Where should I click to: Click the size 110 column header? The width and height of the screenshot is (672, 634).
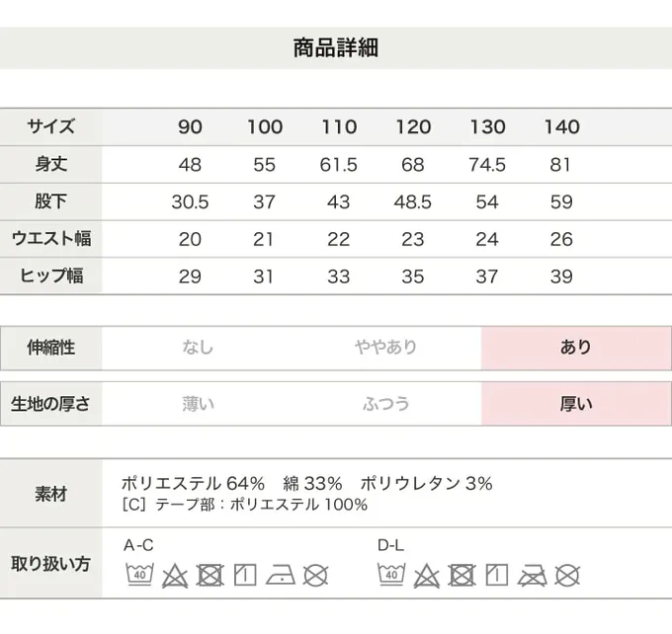(x=339, y=126)
